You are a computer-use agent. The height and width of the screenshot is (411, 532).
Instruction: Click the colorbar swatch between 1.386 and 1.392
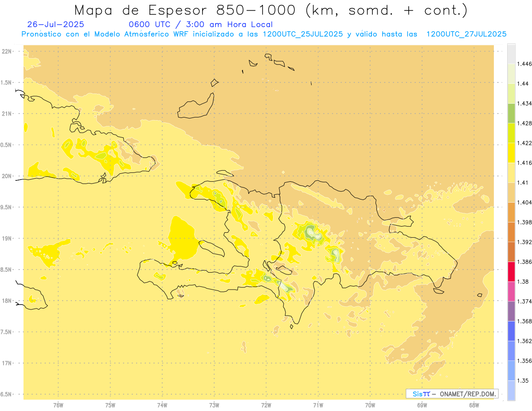tap(511, 251)
